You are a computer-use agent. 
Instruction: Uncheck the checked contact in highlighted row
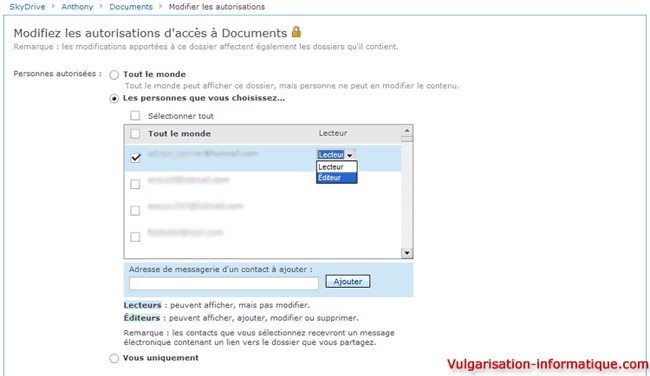(135, 158)
